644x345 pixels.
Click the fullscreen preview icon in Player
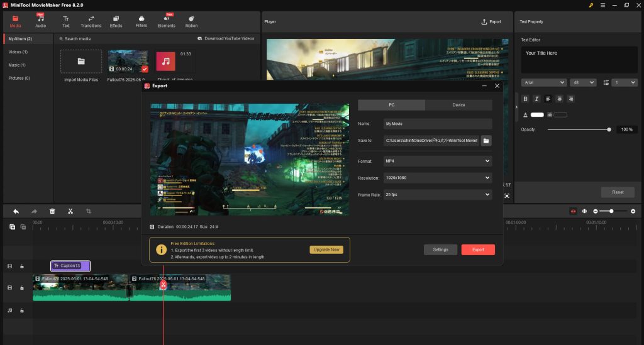pyautogui.click(x=507, y=196)
